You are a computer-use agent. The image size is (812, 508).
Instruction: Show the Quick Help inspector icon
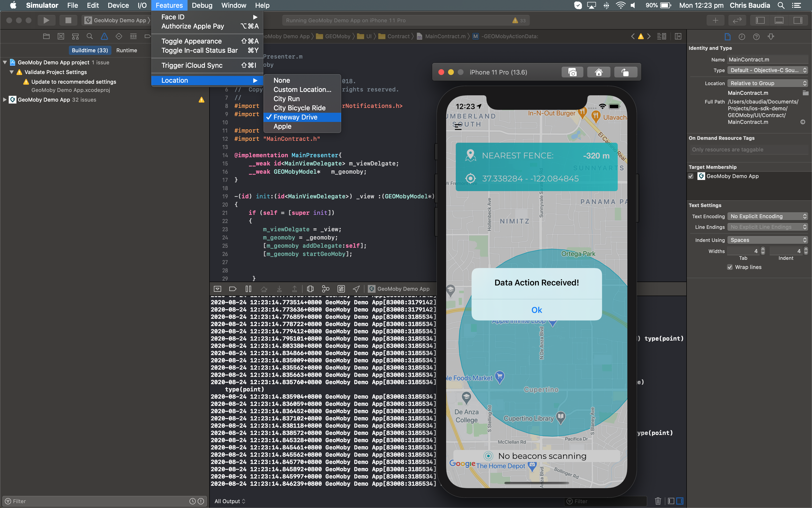point(756,37)
